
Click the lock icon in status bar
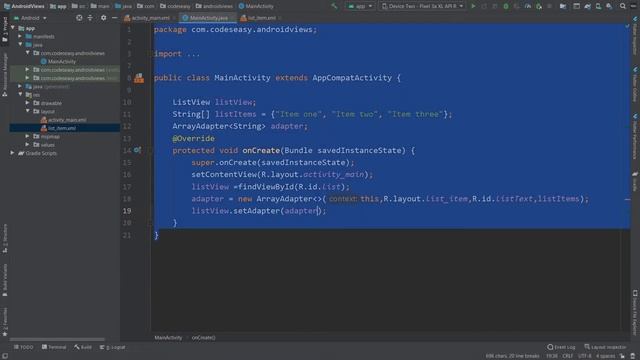pos(622,356)
